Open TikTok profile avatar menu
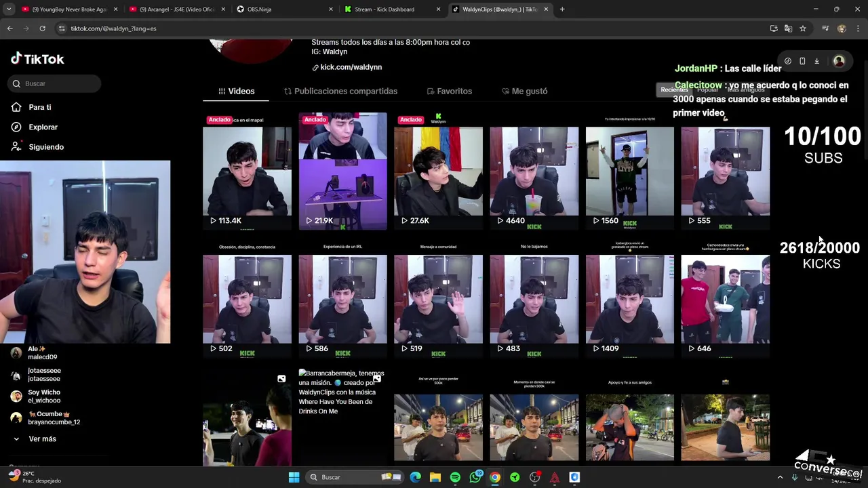Image resolution: width=868 pixels, height=488 pixels. (839, 61)
